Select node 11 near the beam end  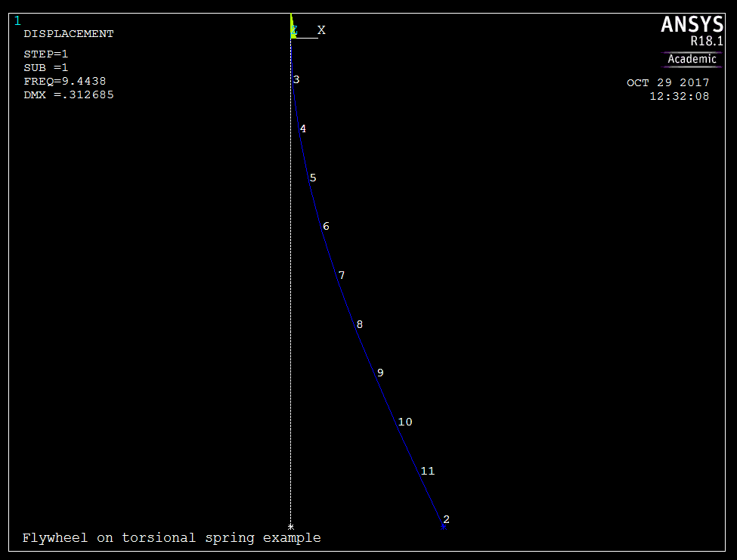click(x=427, y=472)
